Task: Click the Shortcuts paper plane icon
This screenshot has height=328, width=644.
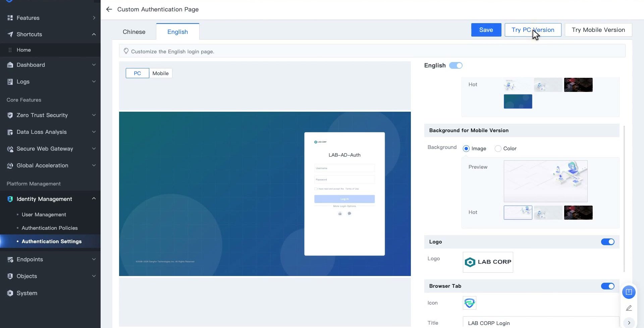Action: pos(10,34)
